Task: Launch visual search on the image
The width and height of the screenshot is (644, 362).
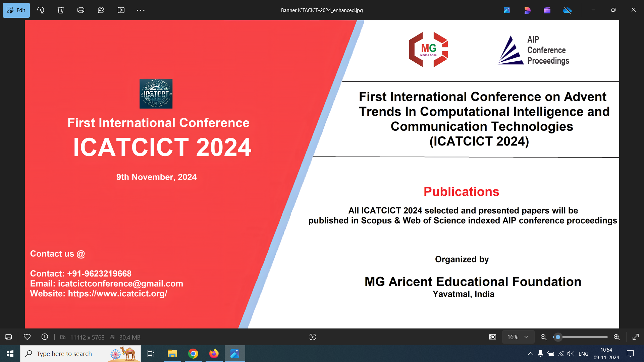Action: 312,337
